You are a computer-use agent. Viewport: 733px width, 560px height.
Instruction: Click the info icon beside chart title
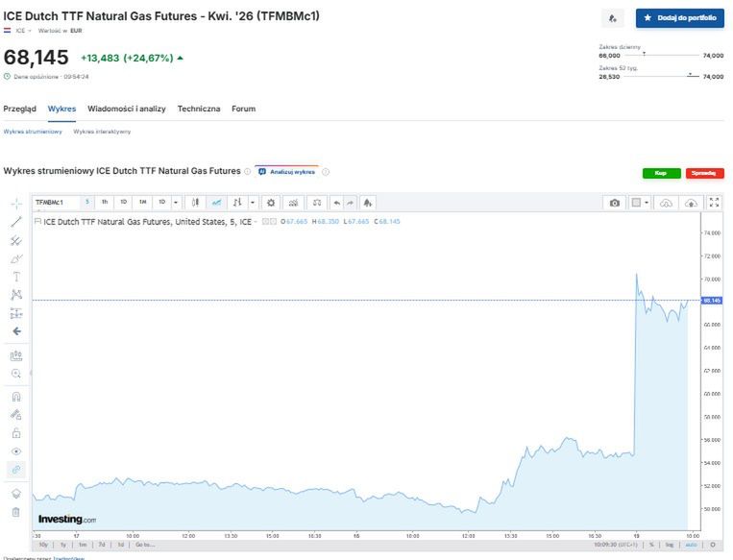(x=247, y=172)
